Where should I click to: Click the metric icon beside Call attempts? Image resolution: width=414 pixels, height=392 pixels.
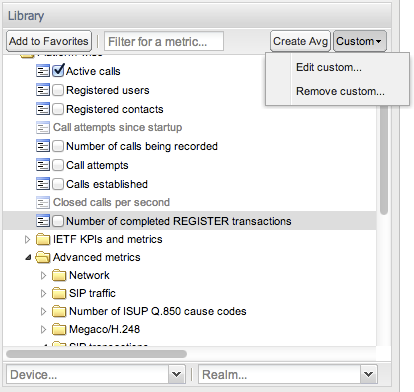43,165
